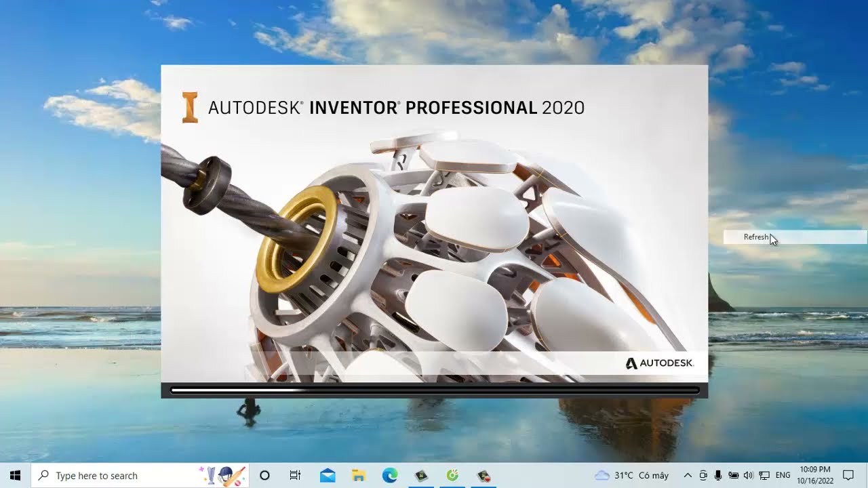The image size is (868, 488).
Task: Open the volume speaker tray icon
Action: pyautogui.click(x=749, y=475)
